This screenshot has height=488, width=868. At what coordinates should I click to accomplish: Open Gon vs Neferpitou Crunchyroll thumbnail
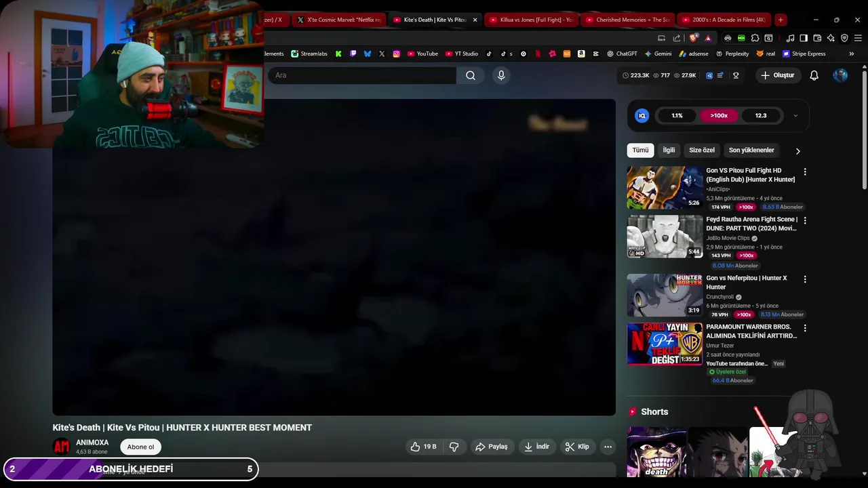[x=665, y=295]
